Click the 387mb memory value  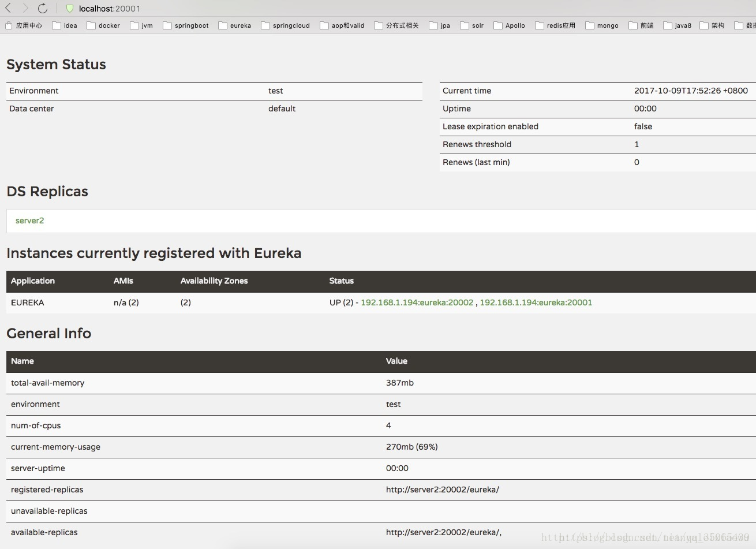[400, 383]
